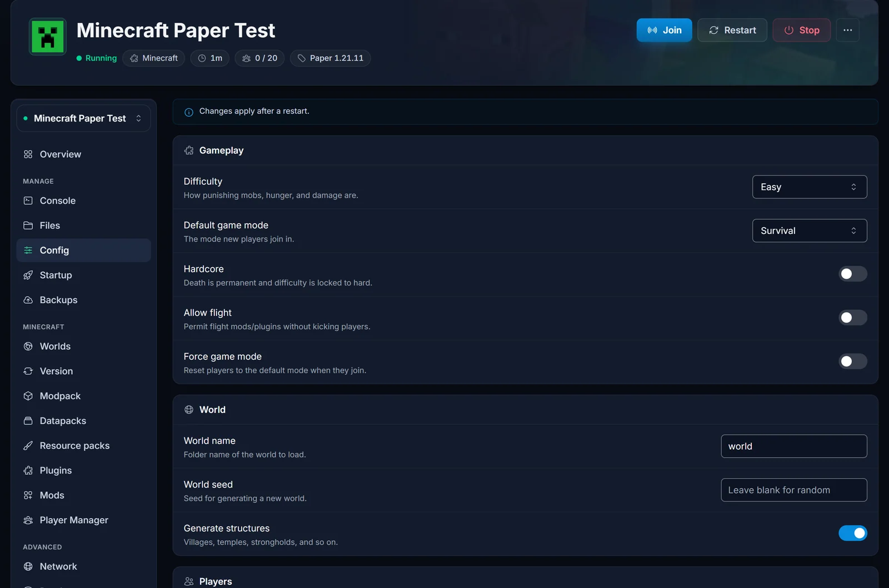Click the Players section heading
889x588 pixels.
[216, 581]
